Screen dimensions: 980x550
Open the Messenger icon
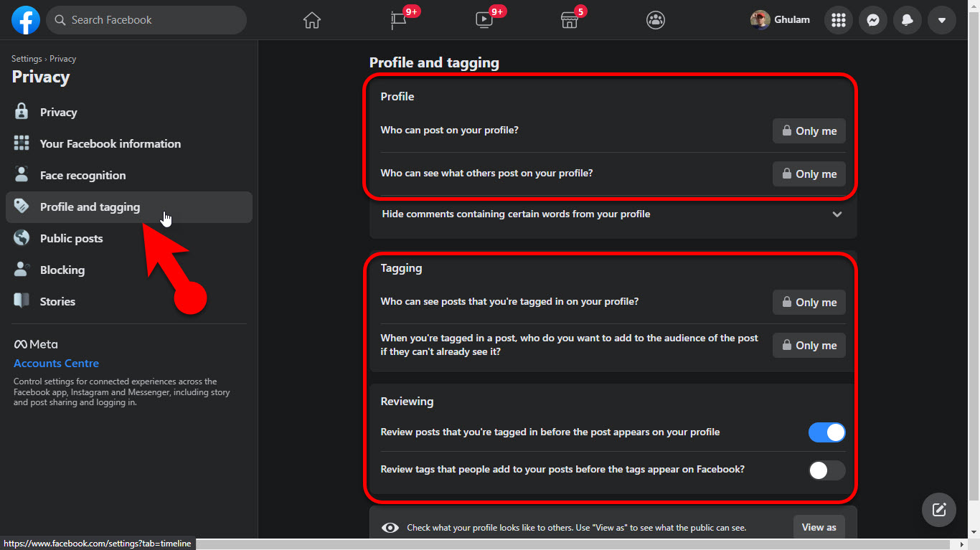872,20
